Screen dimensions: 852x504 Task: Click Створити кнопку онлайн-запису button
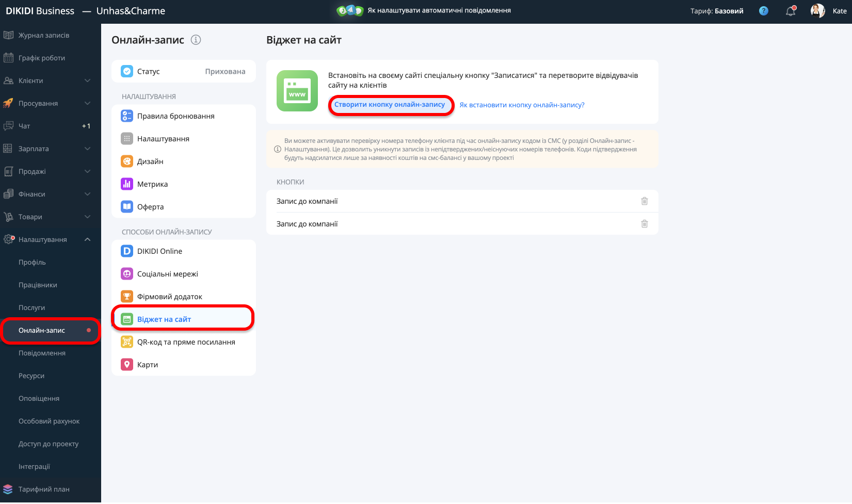click(390, 105)
